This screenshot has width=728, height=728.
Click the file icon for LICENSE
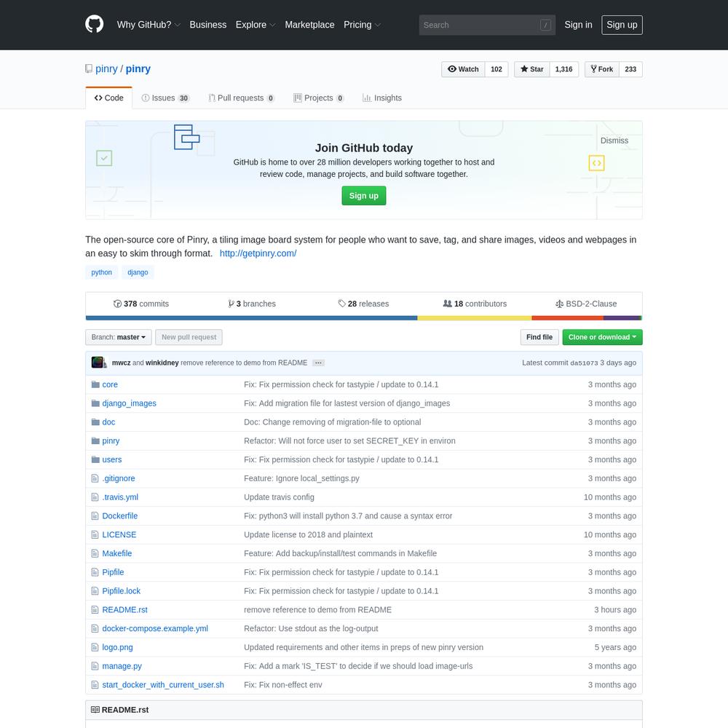coord(95,534)
